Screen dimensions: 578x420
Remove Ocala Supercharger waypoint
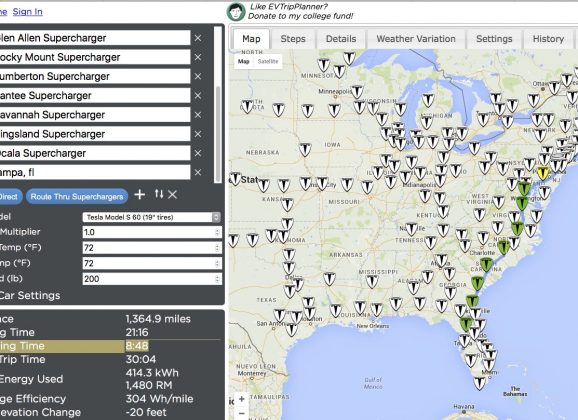point(198,153)
